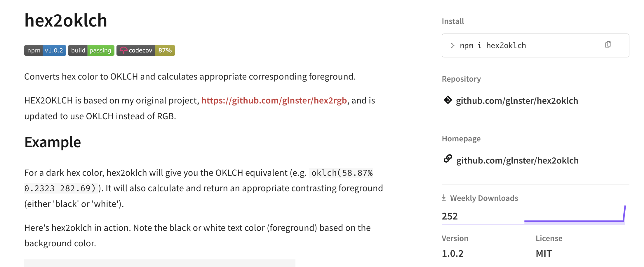Click the codecov umbrella logo

[x=123, y=50]
